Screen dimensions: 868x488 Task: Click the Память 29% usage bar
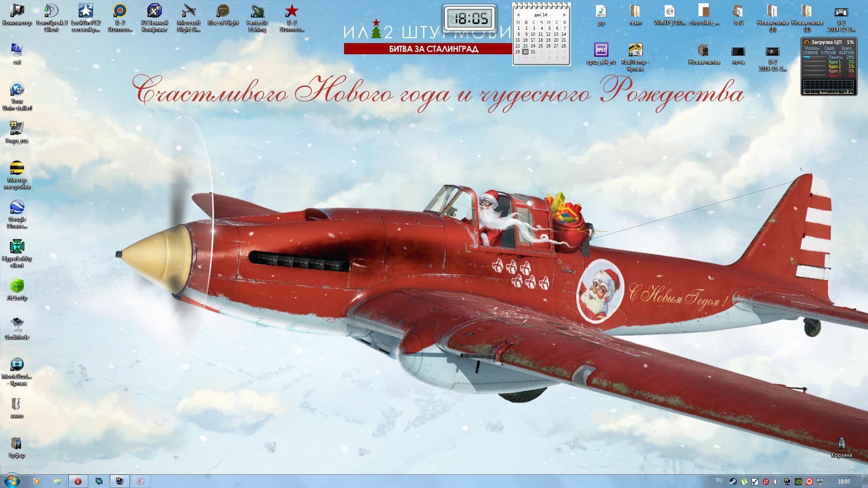(815, 58)
